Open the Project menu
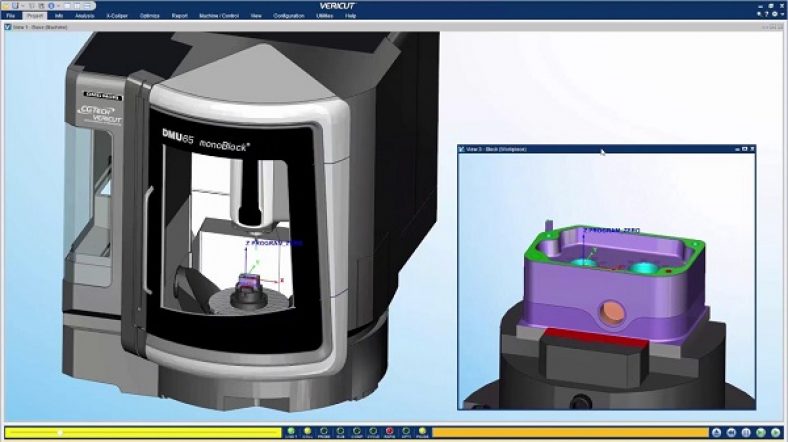788x442 pixels. [35, 16]
